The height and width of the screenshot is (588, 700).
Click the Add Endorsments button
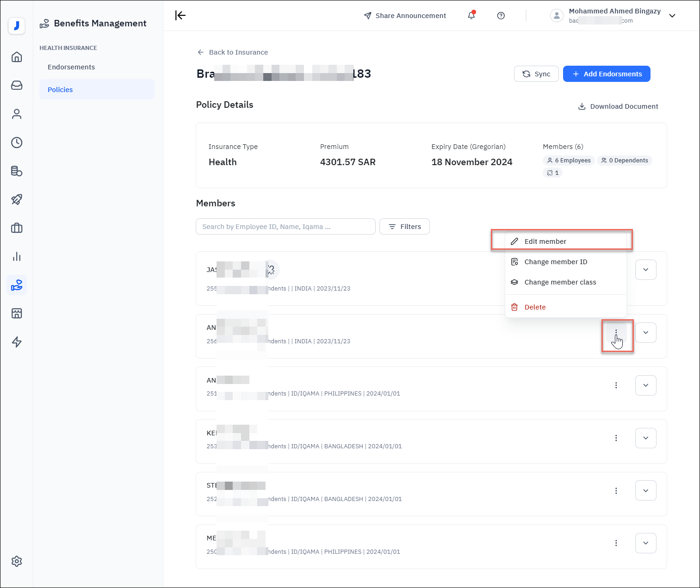[606, 74]
